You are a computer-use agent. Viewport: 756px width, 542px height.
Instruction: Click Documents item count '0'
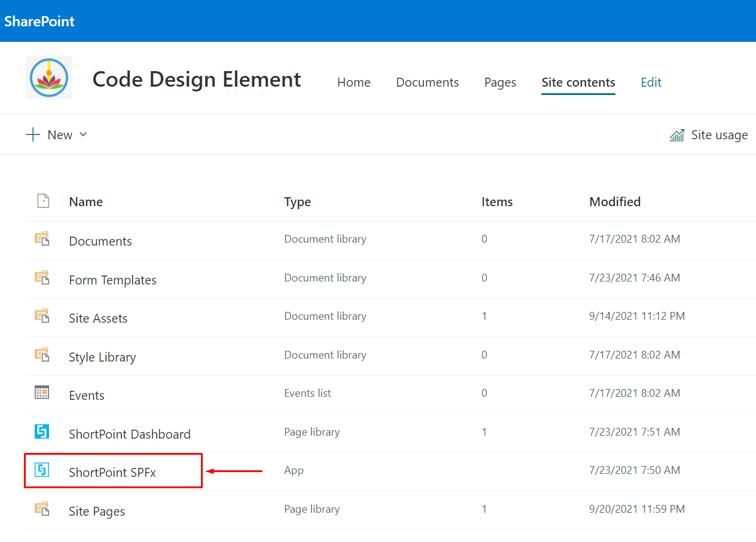pyautogui.click(x=484, y=239)
